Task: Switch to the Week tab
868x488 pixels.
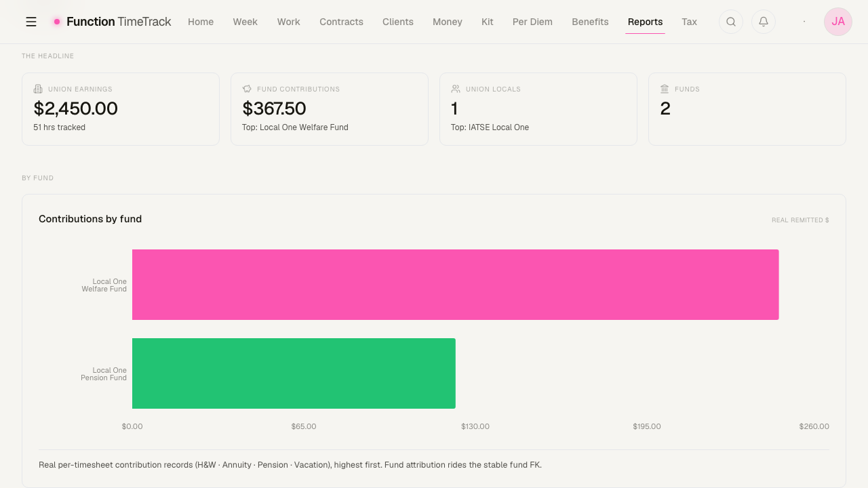Action: pyautogui.click(x=245, y=22)
